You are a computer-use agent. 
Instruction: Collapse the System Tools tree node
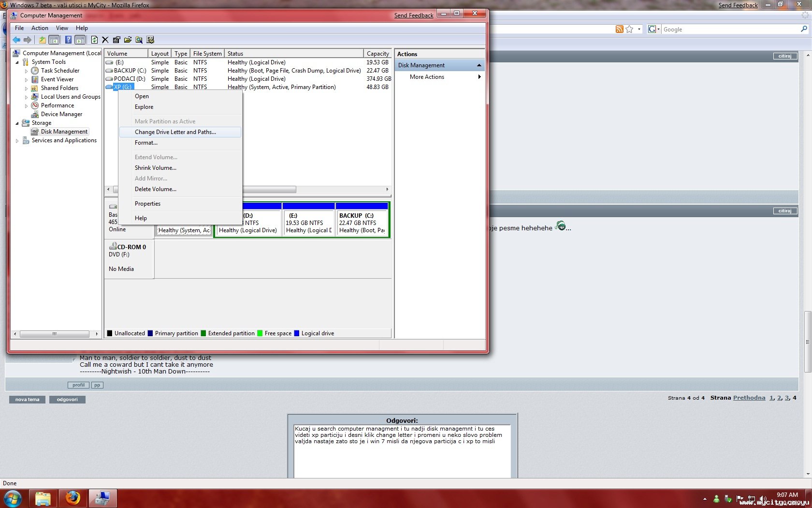17,62
